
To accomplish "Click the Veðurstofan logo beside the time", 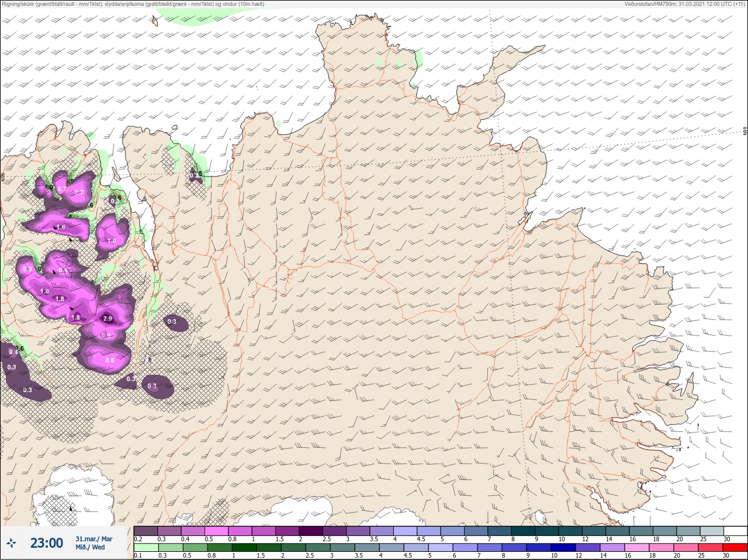I will click(11, 543).
